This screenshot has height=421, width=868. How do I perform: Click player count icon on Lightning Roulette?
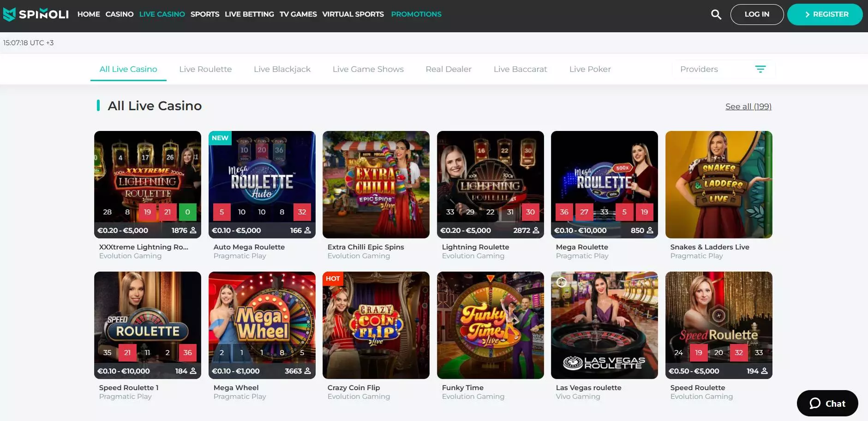pyautogui.click(x=536, y=230)
